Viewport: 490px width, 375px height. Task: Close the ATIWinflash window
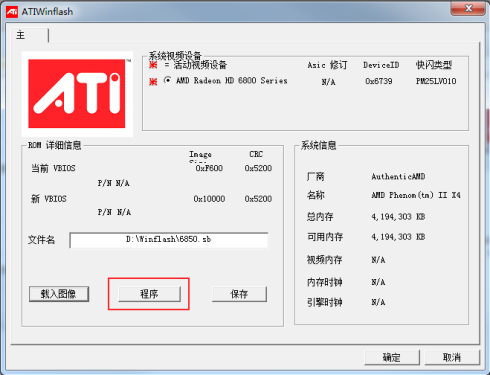tap(468, 8)
